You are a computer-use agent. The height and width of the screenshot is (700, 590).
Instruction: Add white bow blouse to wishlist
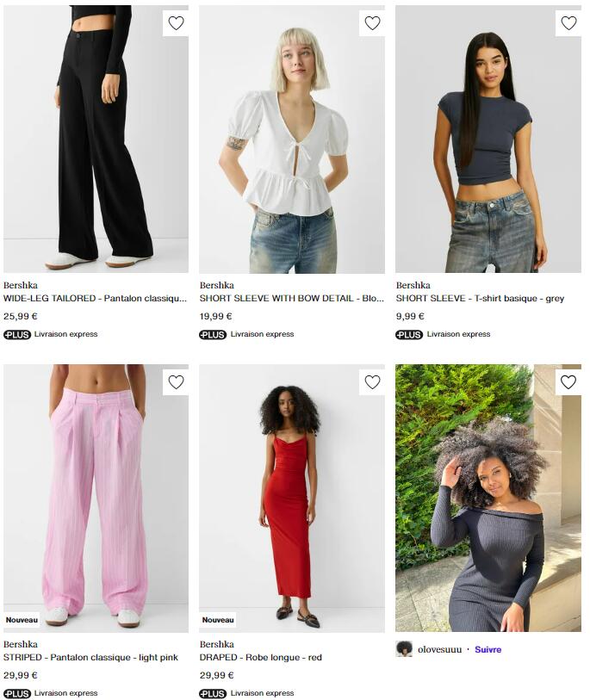pyautogui.click(x=372, y=22)
